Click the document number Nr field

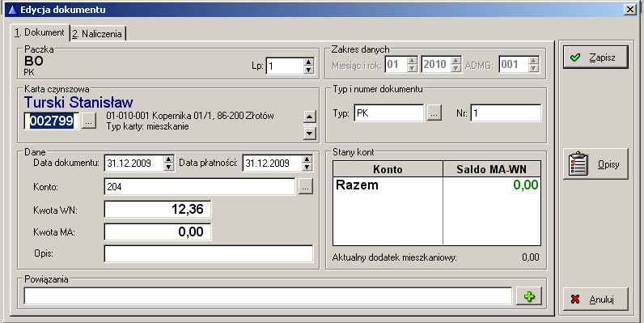point(506,113)
